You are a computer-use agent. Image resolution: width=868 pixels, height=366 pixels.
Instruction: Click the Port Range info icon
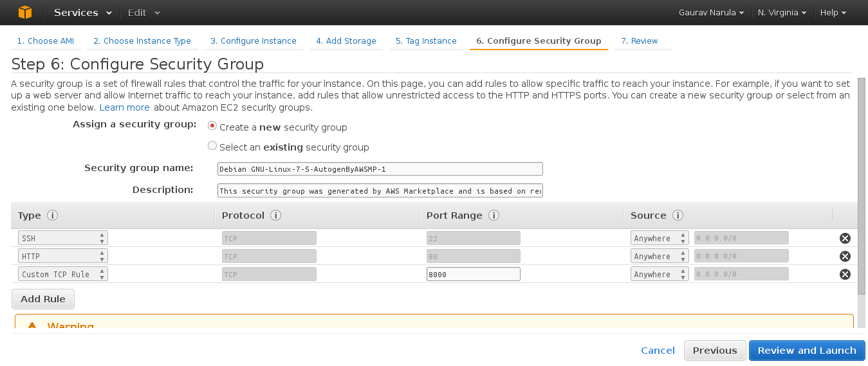coord(494,215)
